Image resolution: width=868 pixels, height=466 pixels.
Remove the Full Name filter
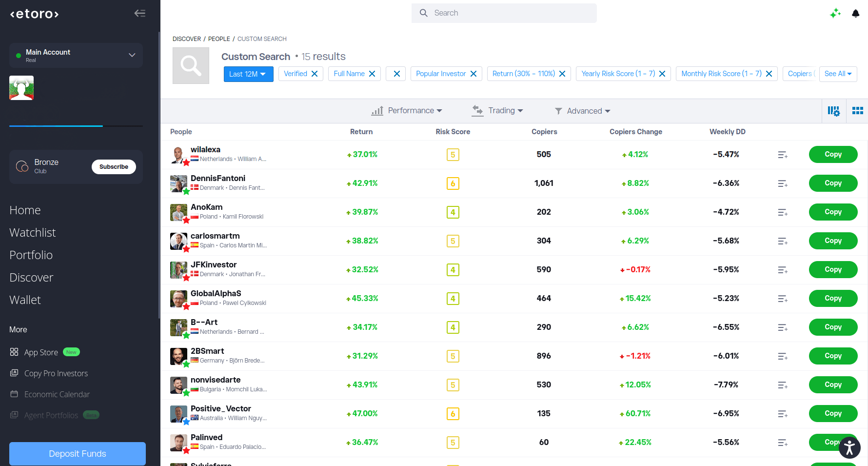(x=372, y=74)
